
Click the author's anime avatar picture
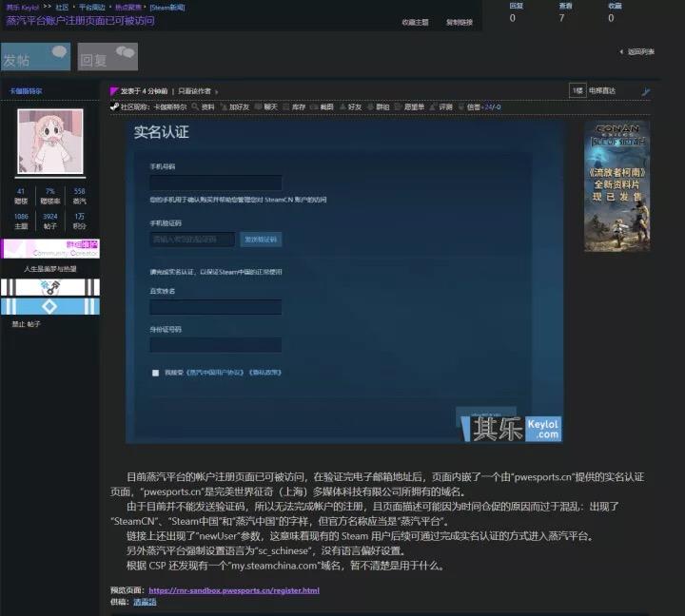point(50,142)
